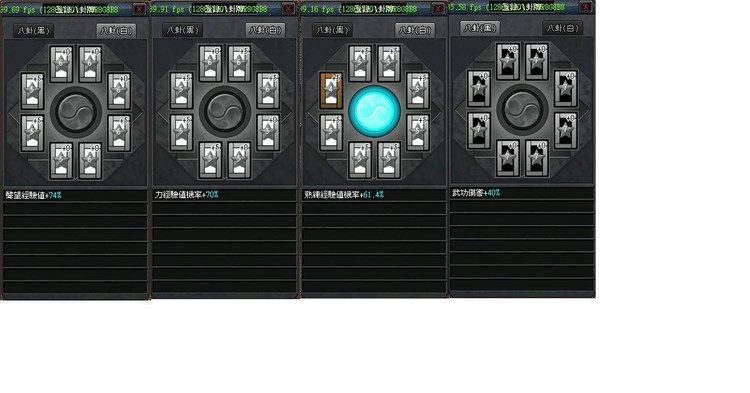Click the glowing cyan yin-yang orb
The image size is (750, 393).
(375, 111)
